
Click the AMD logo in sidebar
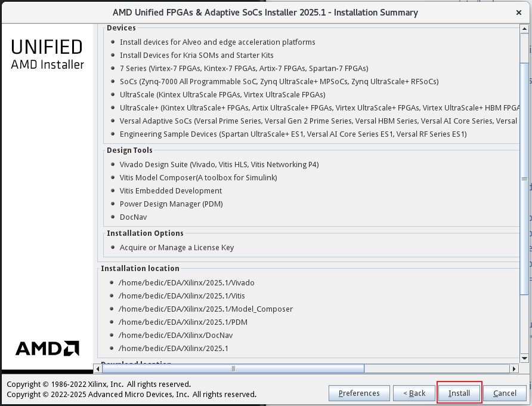47,348
